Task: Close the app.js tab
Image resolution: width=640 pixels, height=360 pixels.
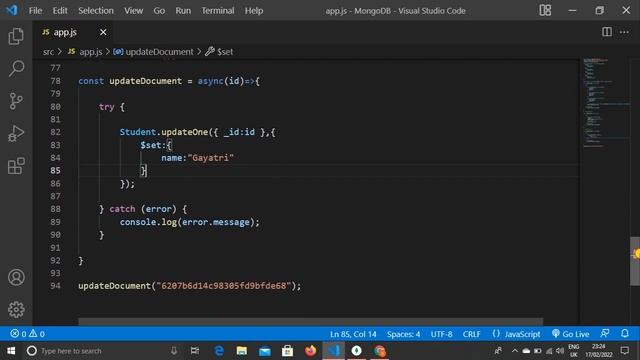Action: pos(103,32)
